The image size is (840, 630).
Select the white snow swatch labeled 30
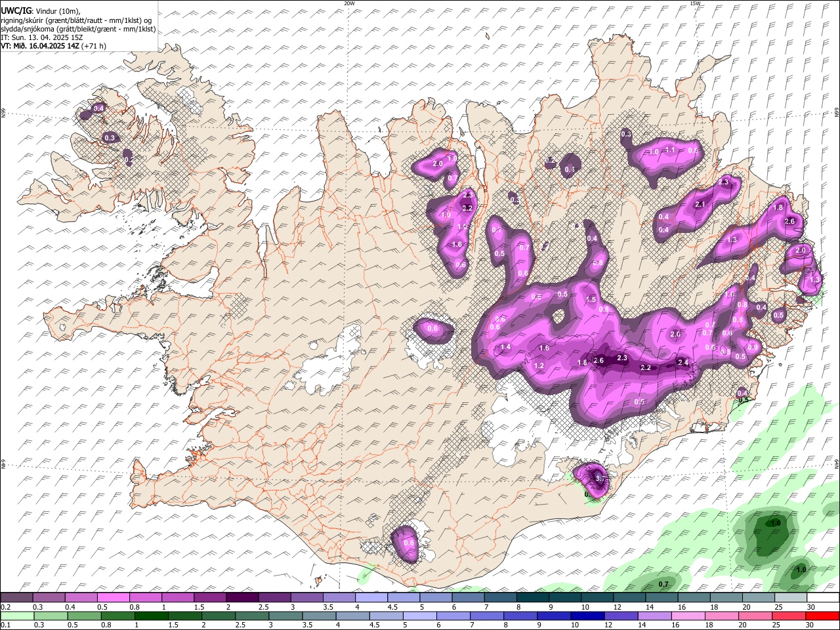click(823, 597)
